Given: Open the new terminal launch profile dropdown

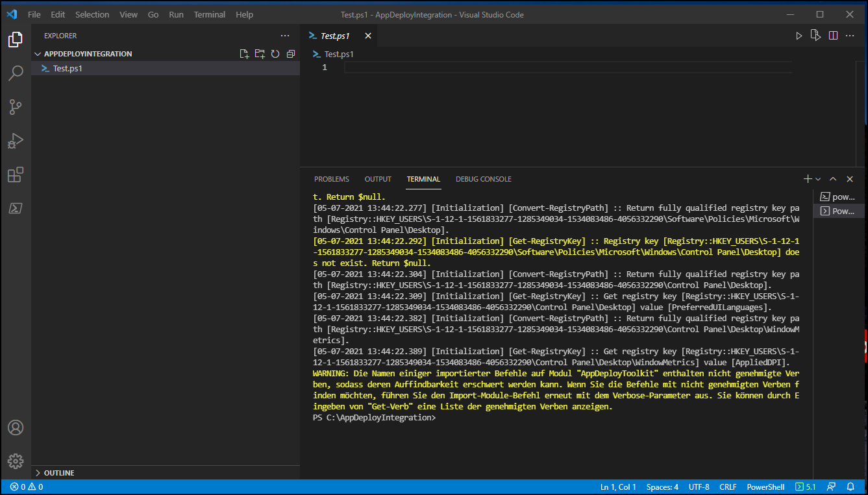Looking at the screenshot, I should click(818, 179).
